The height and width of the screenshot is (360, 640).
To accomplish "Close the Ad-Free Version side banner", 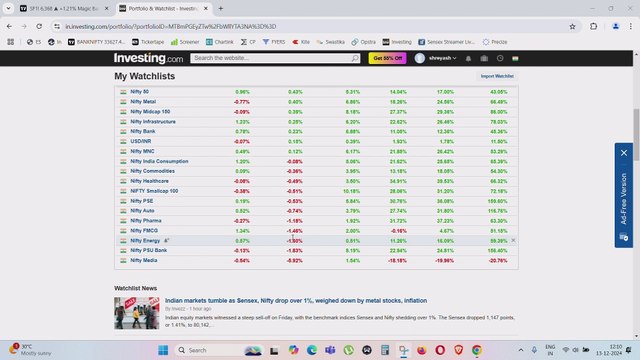I will pos(624,153).
